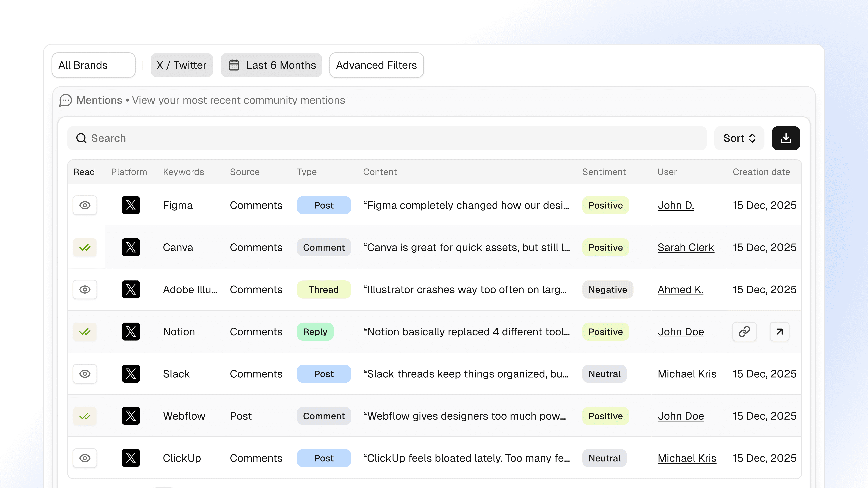The image size is (868, 488).
Task: Open Advanced Filters
Action: click(376, 65)
